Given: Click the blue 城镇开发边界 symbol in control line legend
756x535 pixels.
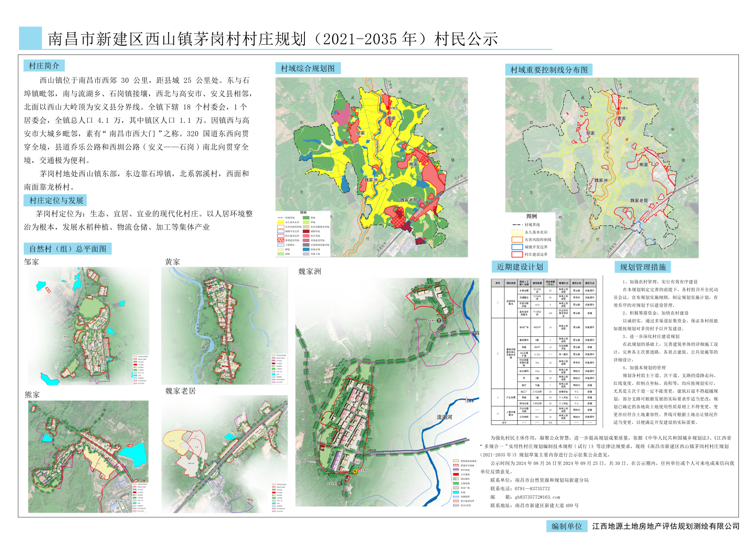Looking at the screenshot, I should [x=517, y=247].
